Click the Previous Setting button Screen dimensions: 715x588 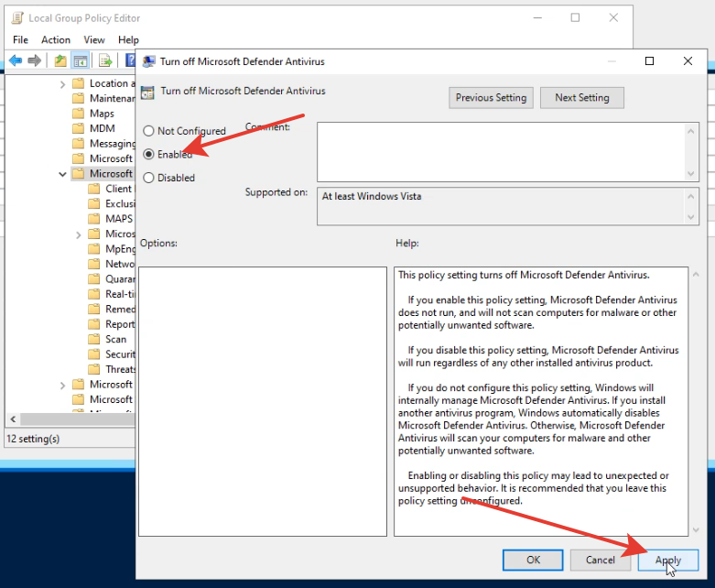click(x=491, y=98)
